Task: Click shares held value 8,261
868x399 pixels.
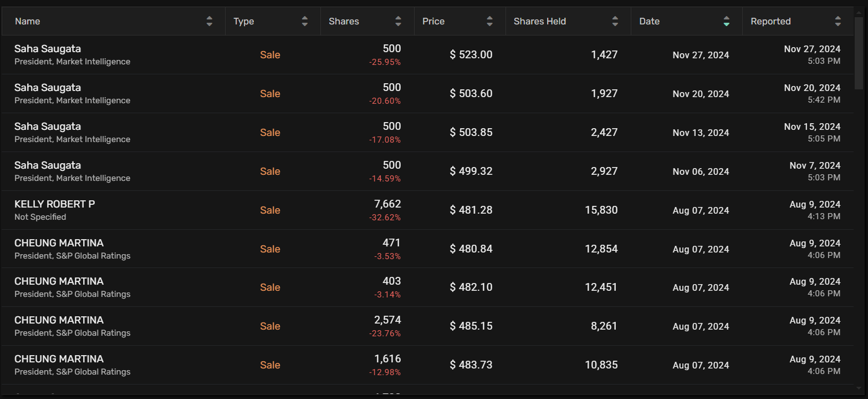Action: point(604,326)
